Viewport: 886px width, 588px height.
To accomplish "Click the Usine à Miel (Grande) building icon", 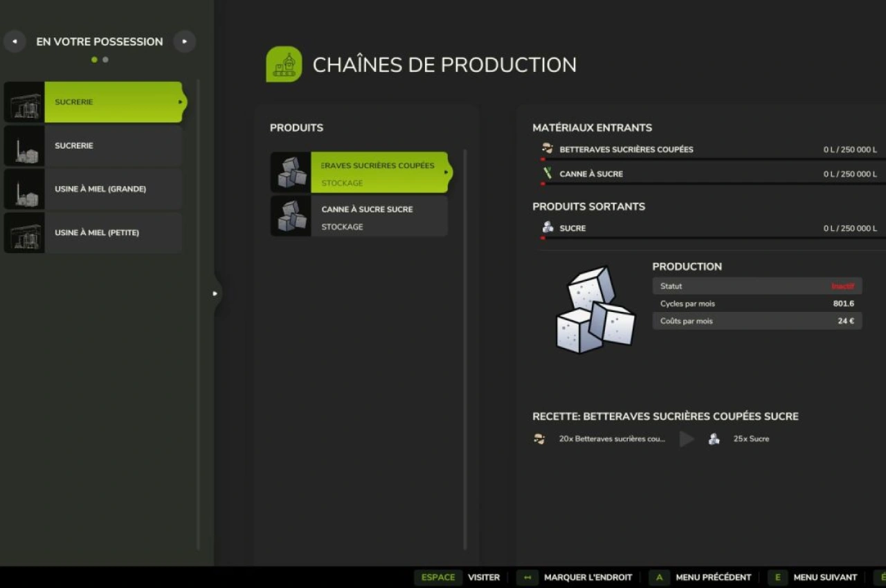I will tap(24, 190).
